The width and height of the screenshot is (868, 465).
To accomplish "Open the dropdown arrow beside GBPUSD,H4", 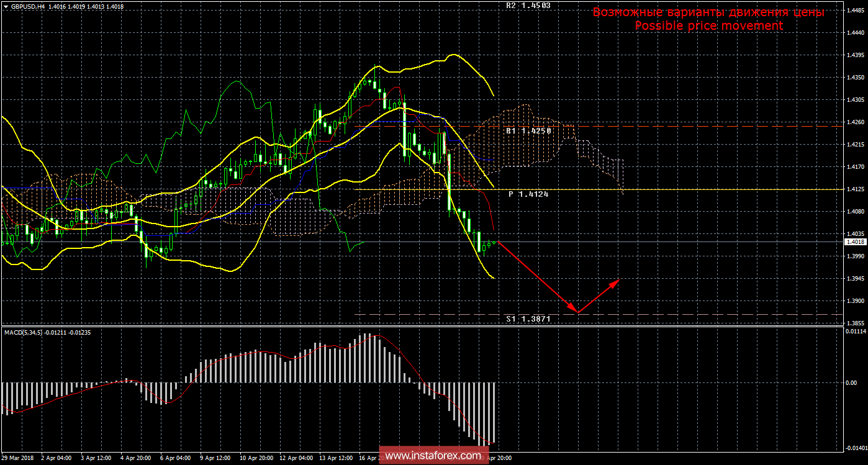I will (5, 6).
